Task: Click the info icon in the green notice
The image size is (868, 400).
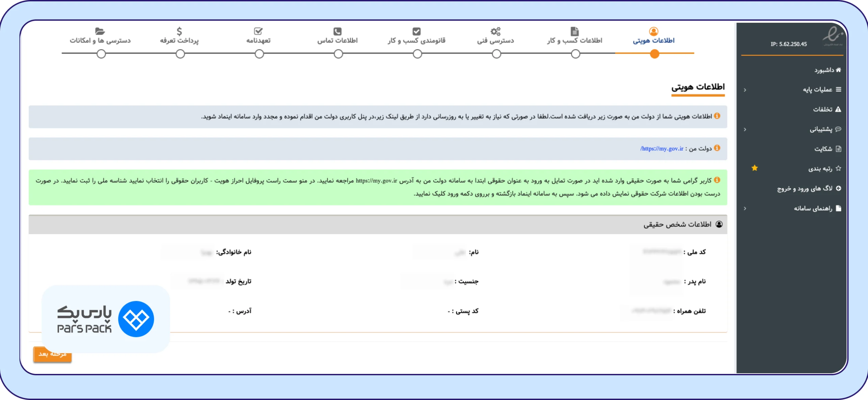Action: click(x=717, y=180)
